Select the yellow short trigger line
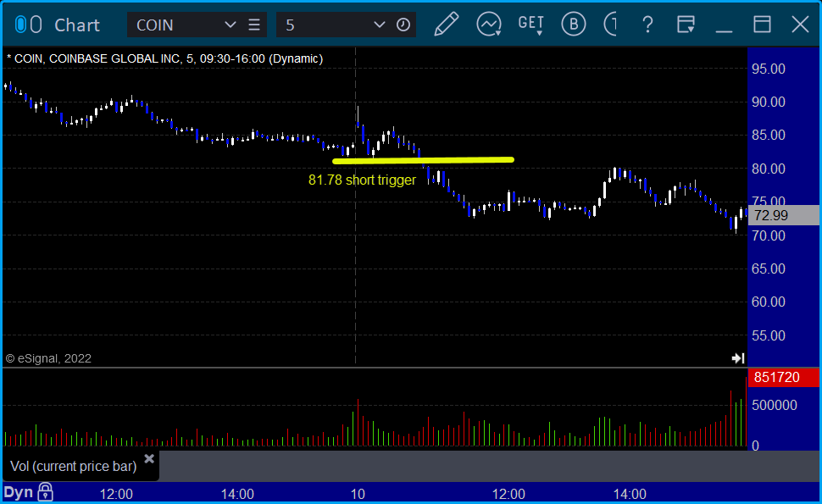Image resolution: width=822 pixels, height=504 pixels. (423, 160)
